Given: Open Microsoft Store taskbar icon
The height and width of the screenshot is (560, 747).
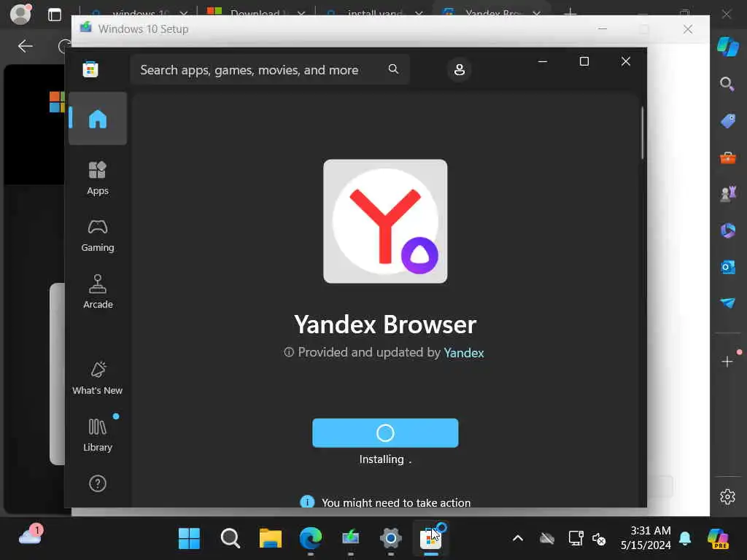Looking at the screenshot, I should [x=430, y=539].
